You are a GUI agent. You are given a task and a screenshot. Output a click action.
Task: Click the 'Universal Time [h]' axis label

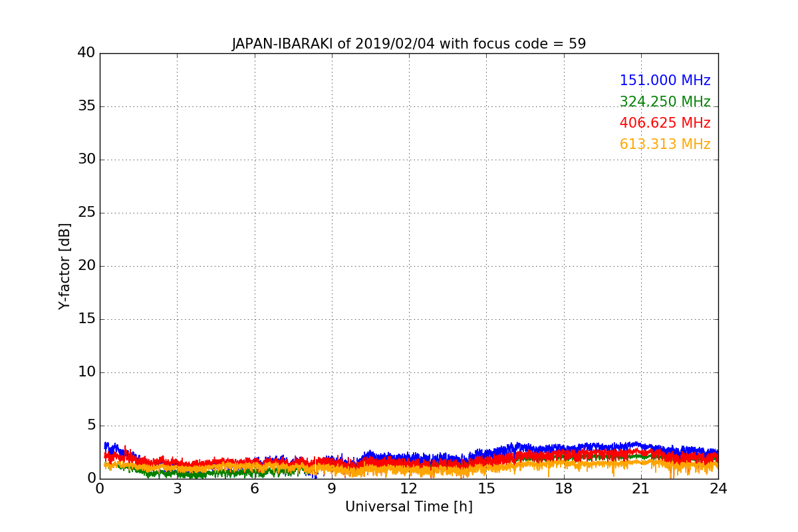click(409, 507)
